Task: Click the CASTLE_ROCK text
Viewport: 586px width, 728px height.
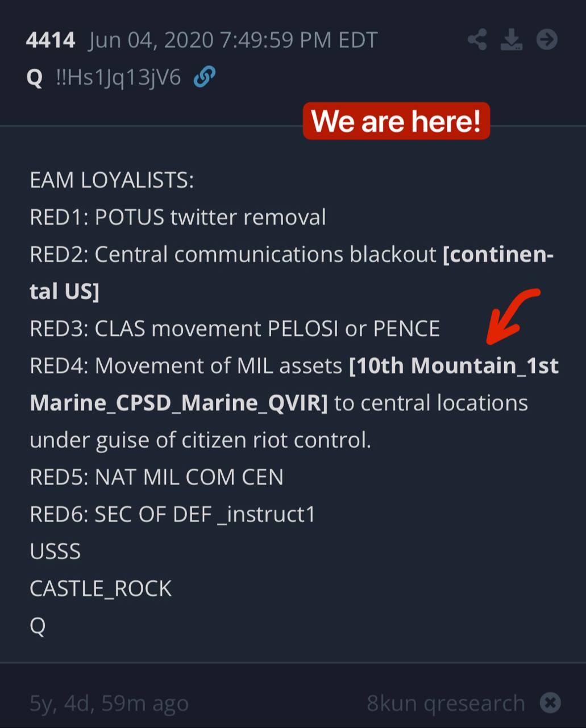Action: point(101,589)
